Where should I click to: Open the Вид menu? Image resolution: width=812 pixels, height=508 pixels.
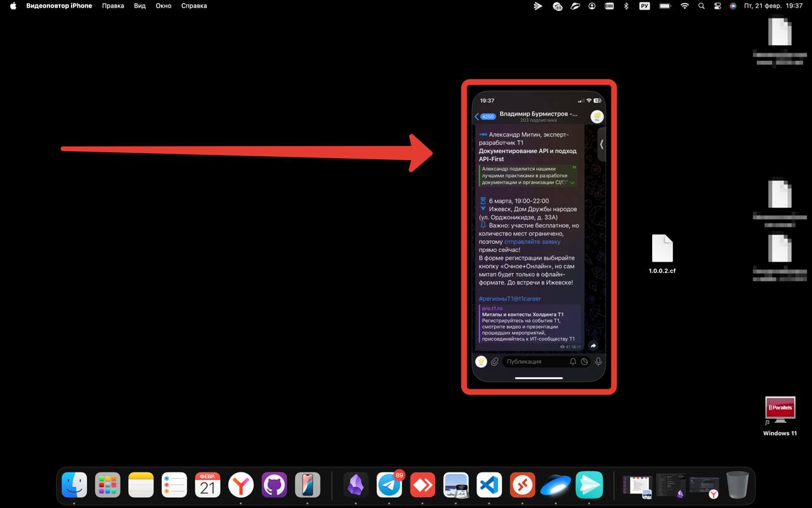140,6
